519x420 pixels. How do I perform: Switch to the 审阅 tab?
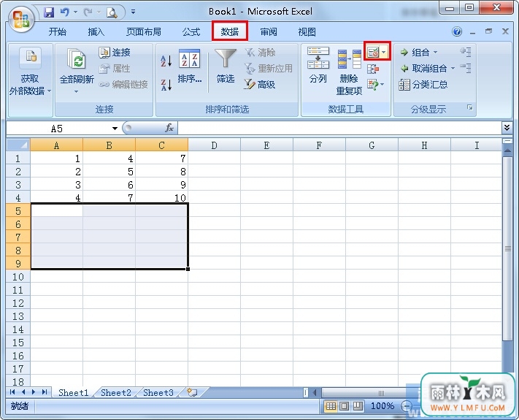269,32
